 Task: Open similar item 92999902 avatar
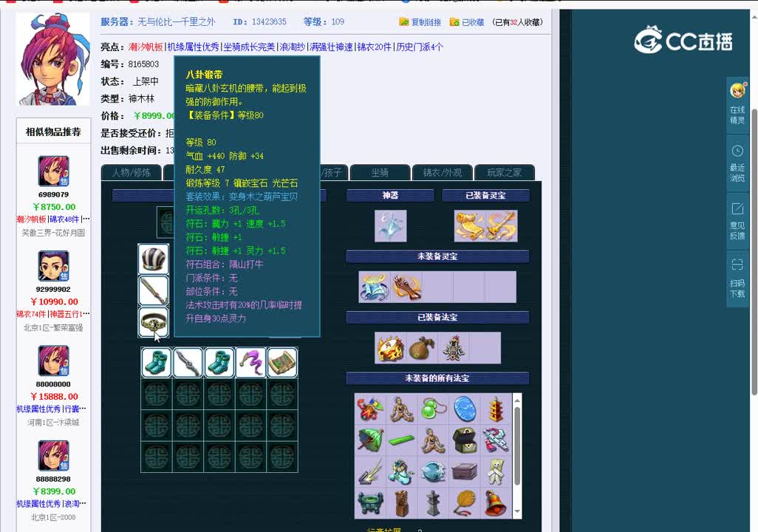(x=53, y=265)
